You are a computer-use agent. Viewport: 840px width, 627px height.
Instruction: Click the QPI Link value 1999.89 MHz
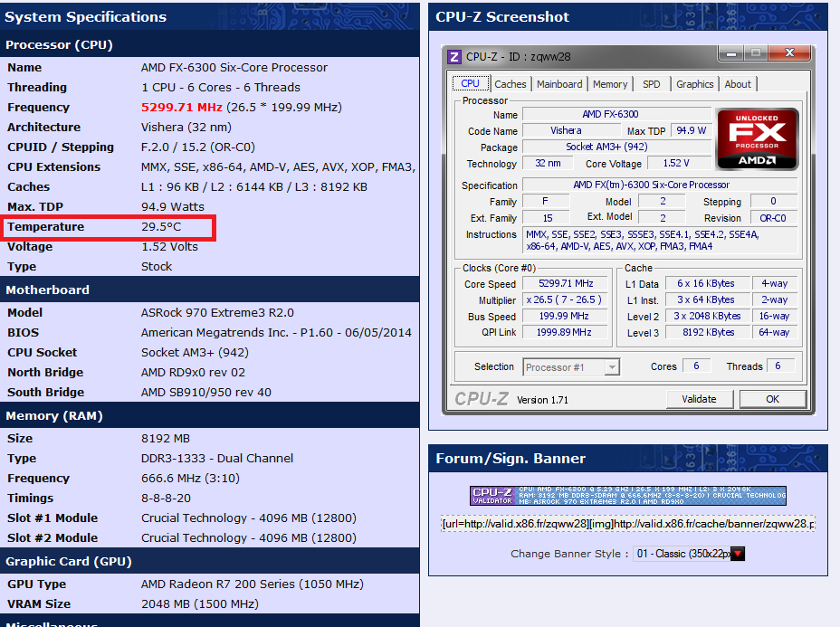point(564,332)
